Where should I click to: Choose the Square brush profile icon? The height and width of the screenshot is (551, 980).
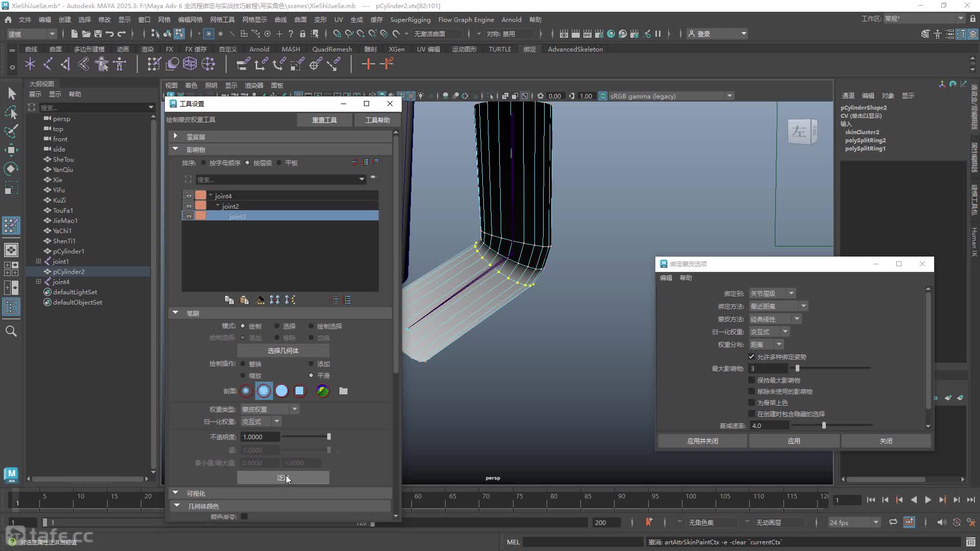pyautogui.click(x=300, y=391)
